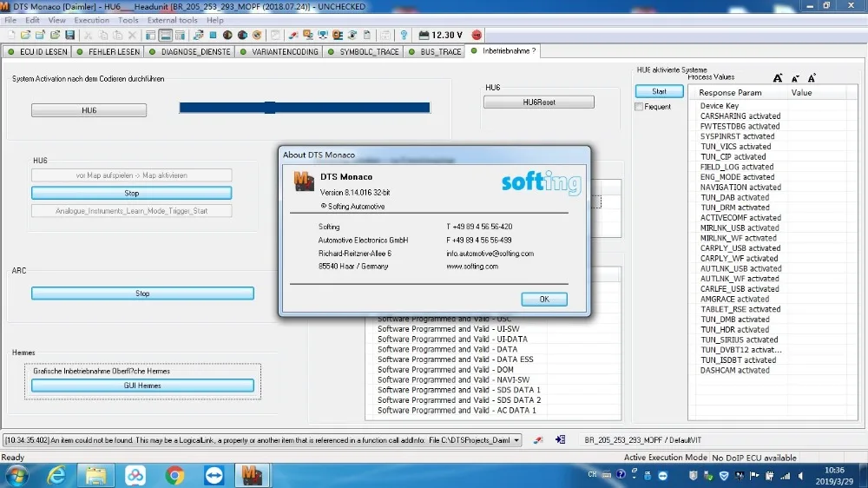Click the New document toolbar icon
The image size is (868, 488).
click(x=10, y=35)
